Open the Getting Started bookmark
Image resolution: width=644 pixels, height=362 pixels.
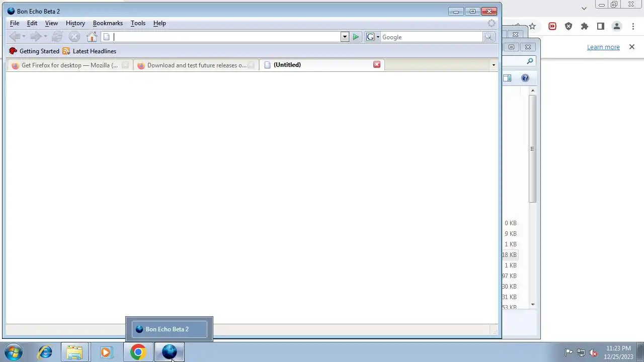point(34,51)
